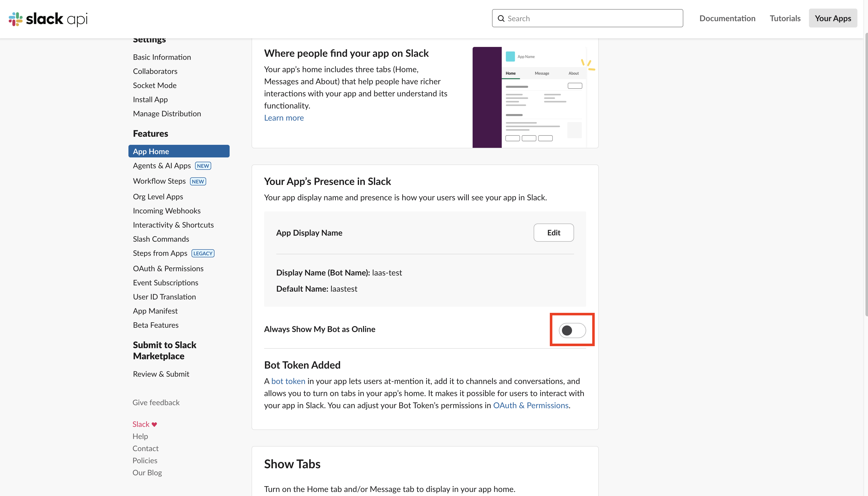The image size is (868, 496).
Task: Click the NEW badge beside Agents & AI Apps
Action: (203, 166)
